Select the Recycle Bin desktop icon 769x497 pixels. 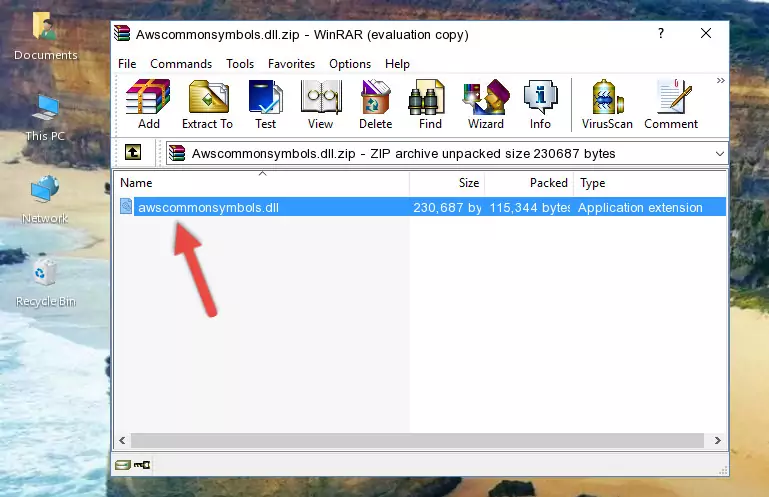[x=46, y=284]
